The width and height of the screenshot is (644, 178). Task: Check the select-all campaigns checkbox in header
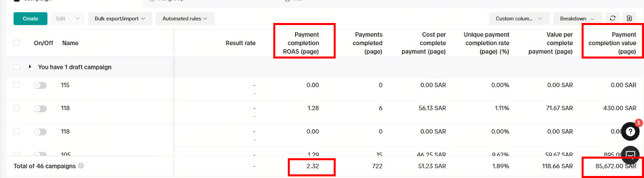coord(17,43)
